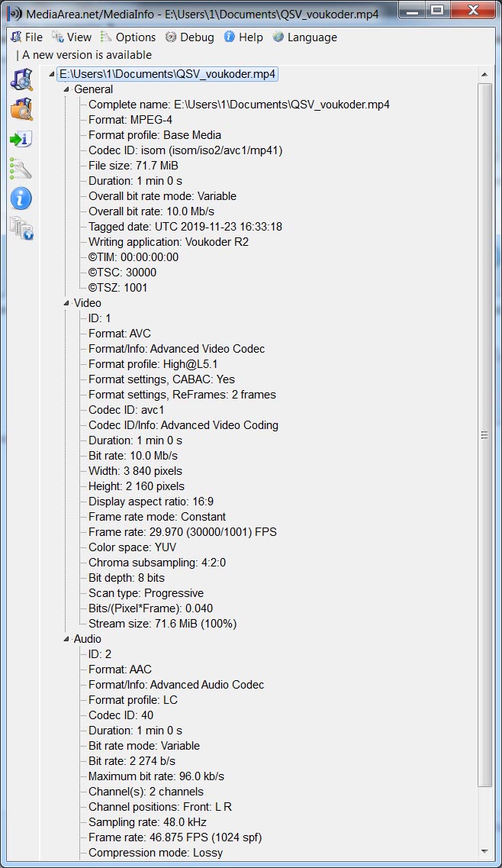502x868 pixels.
Task: Select 'Format profile: High@L5.1' row
Action: [x=153, y=364]
